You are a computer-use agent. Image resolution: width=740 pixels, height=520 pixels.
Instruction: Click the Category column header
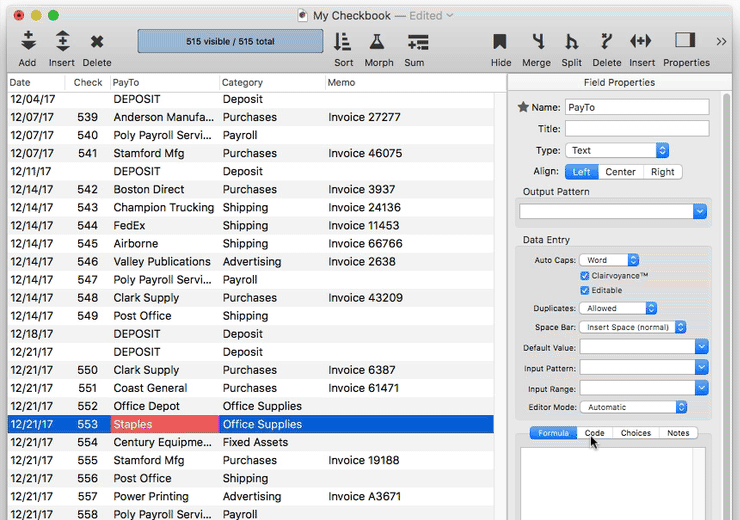click(x=272, y=83)
